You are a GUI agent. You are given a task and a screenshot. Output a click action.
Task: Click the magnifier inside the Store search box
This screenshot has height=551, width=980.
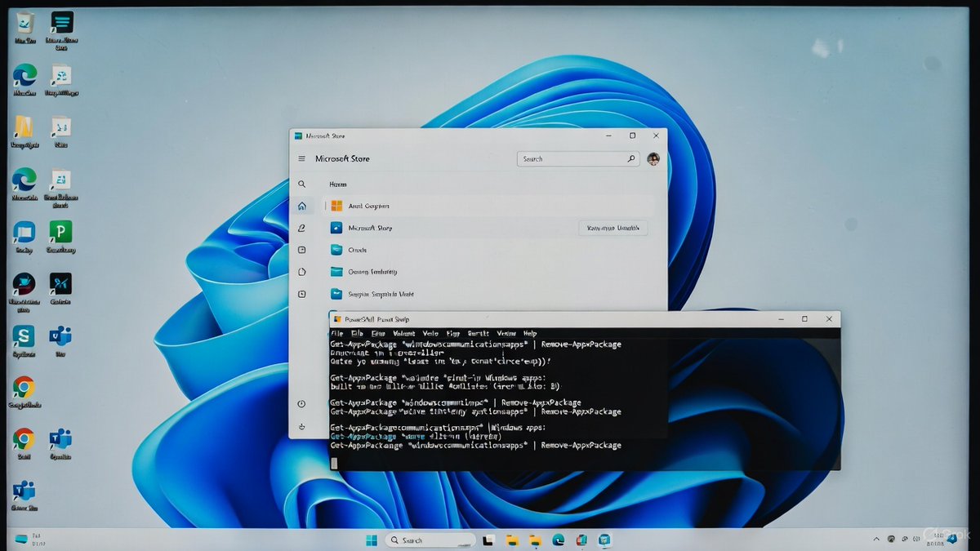click(x=630, y=159)
